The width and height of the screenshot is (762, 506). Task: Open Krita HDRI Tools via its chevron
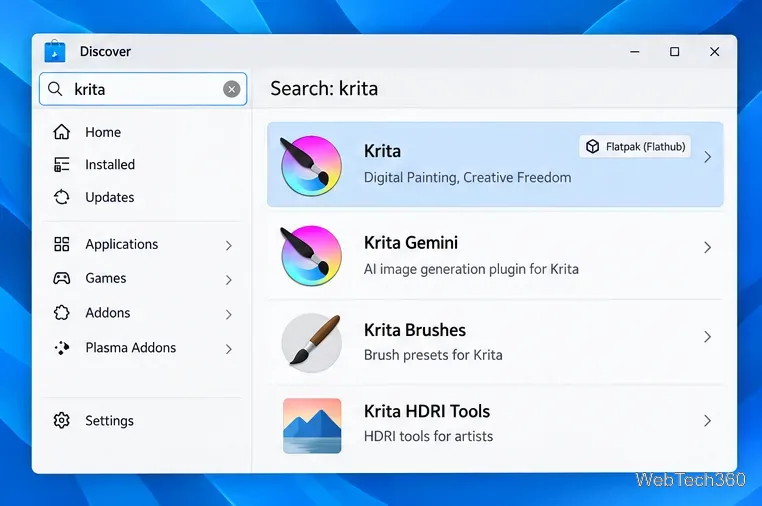[708, 420]
